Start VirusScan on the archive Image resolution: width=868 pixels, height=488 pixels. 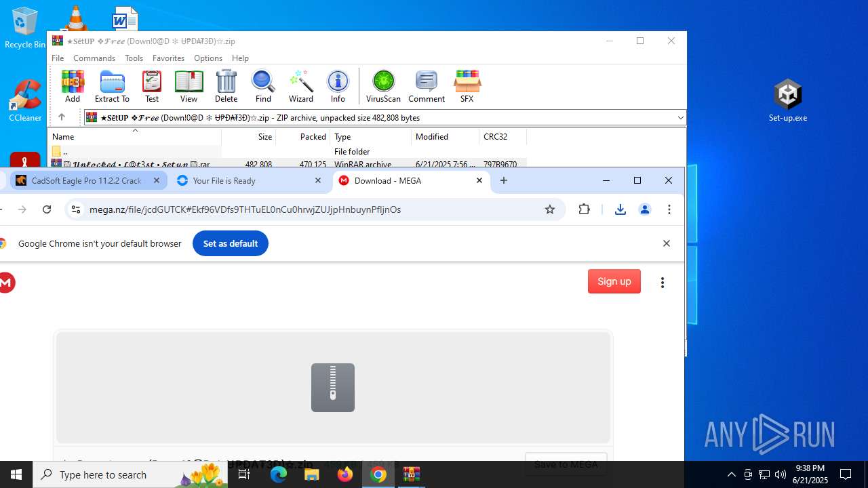[x=383, y=86]
